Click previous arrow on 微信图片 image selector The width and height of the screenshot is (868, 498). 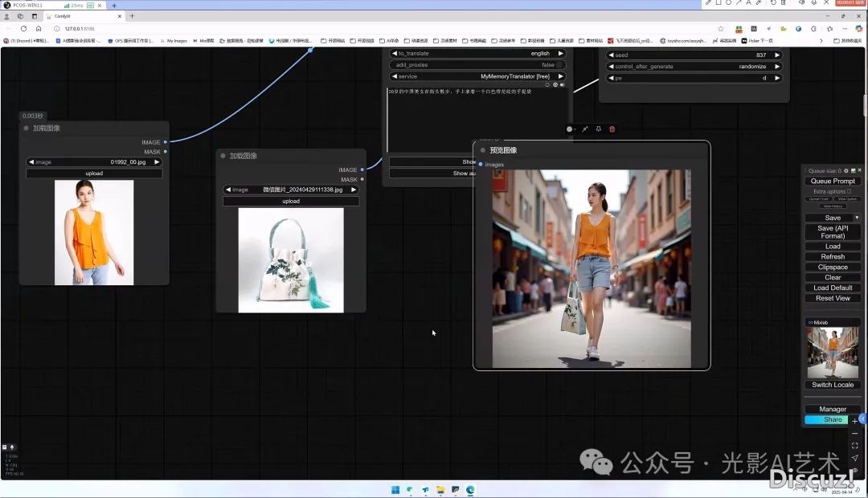tap(227, 190)
